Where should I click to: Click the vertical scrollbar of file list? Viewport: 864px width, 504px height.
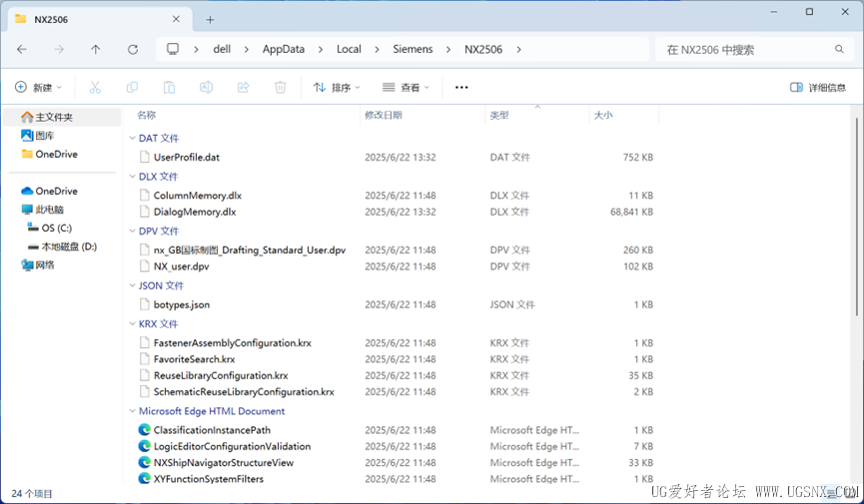pos(857,217)
